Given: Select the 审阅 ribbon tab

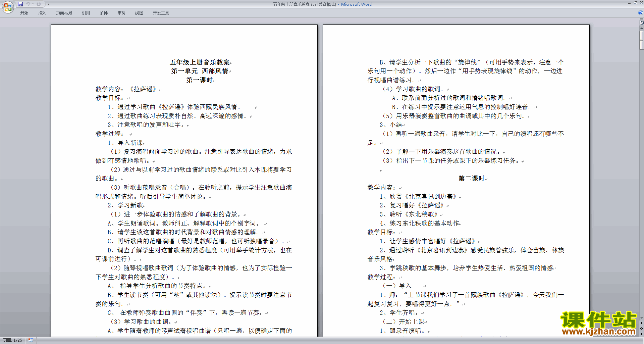Looking at the screenshot, I should pos(121,13).
